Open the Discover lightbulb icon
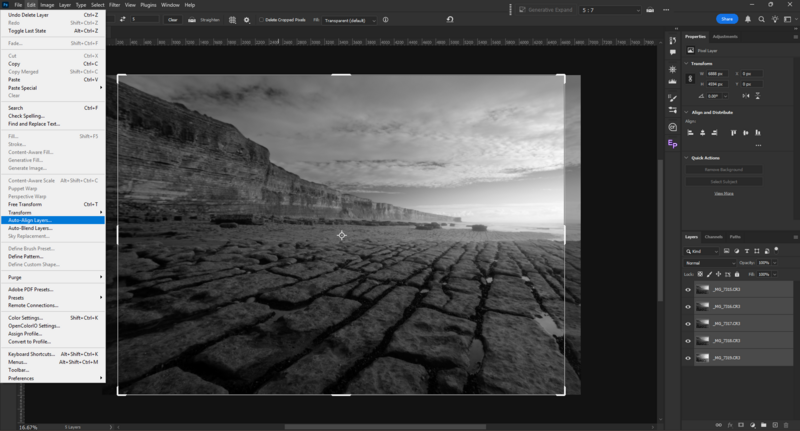This screenshot has width=800, height=431. pyautogui.click(x=775, y=19)
